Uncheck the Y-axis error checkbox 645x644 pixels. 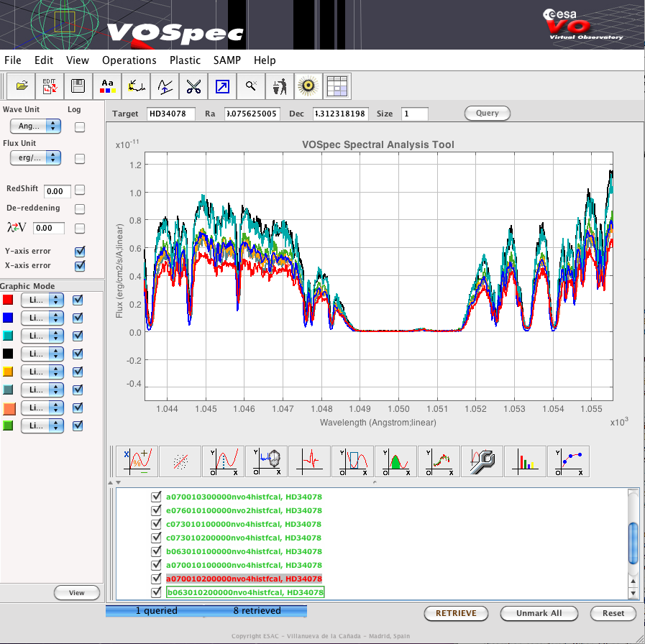coord(80,252)
